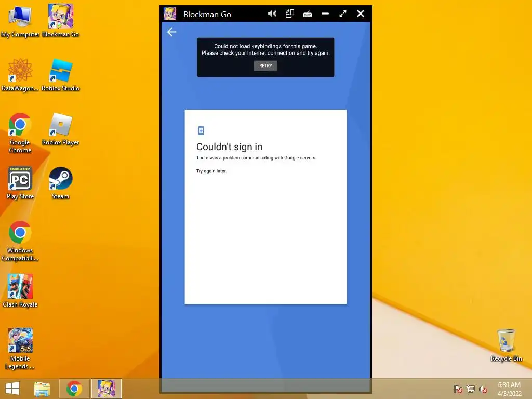532x399 pixels.
Task: Click the "Could not load keybindings" message
Action: click(x=265, y=49)
